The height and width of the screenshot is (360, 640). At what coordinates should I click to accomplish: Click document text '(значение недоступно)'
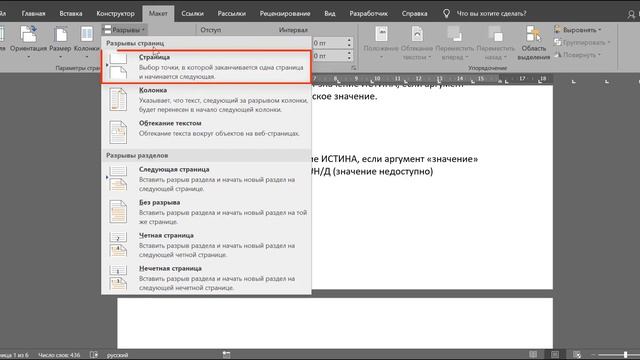tap(383, 171)
